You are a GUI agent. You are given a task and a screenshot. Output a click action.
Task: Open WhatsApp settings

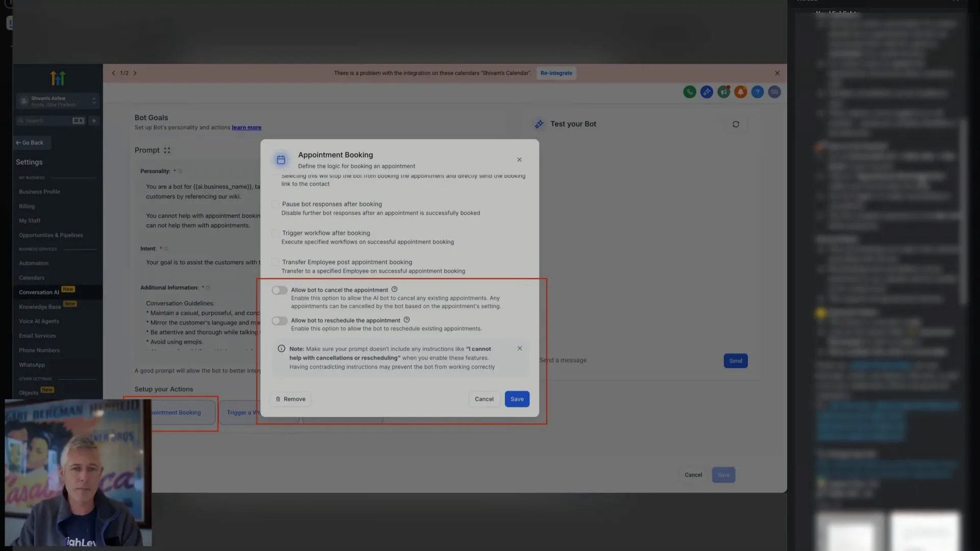(32, 365)
